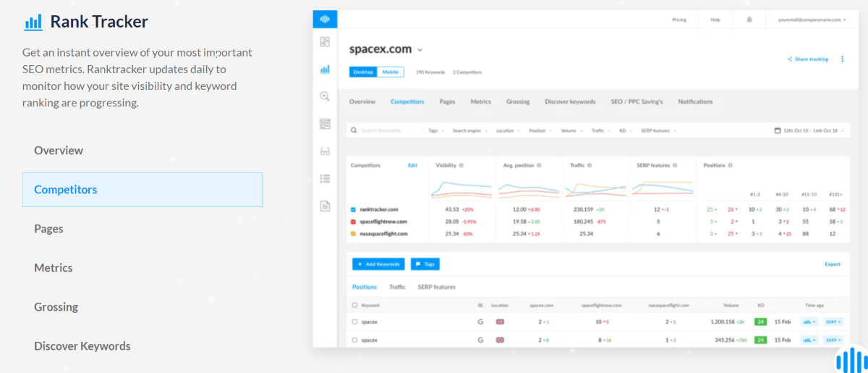Viewport: 868px width, 373px height.
Task: Open the Pricing link in top bar
Action: click(x=680, y=20)
